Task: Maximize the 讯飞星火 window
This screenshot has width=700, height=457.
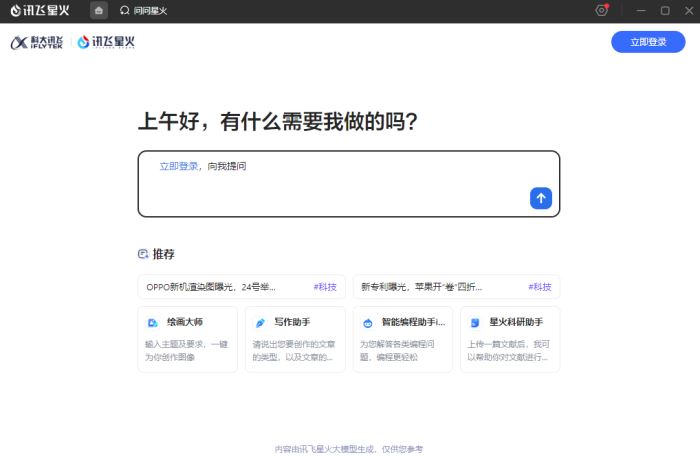Action: (x=665, y=10)
